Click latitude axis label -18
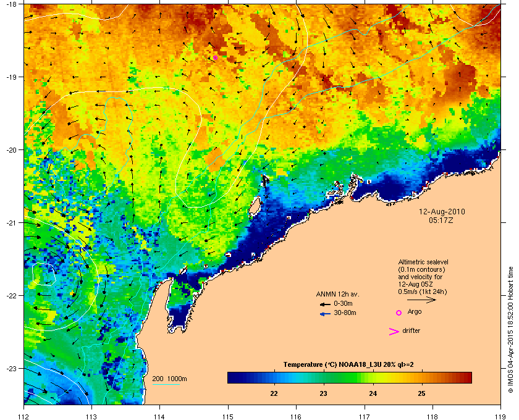 coord(12,4)
